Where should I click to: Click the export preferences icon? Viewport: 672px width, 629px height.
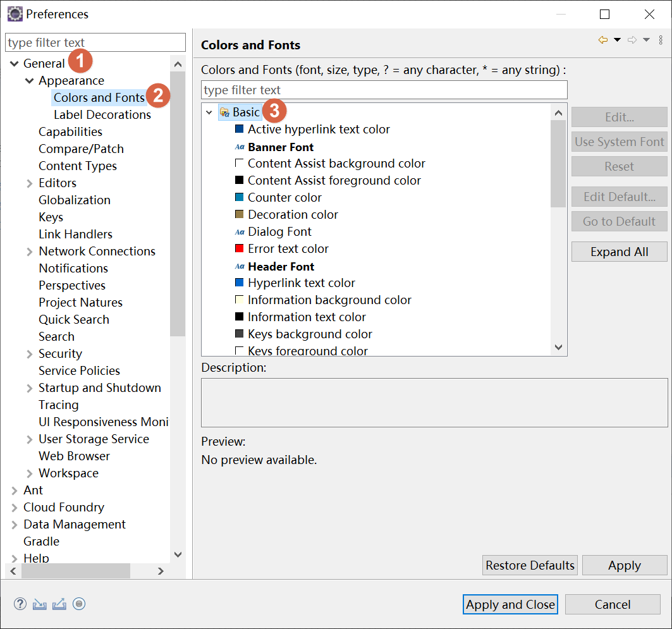tap(59, 604)
